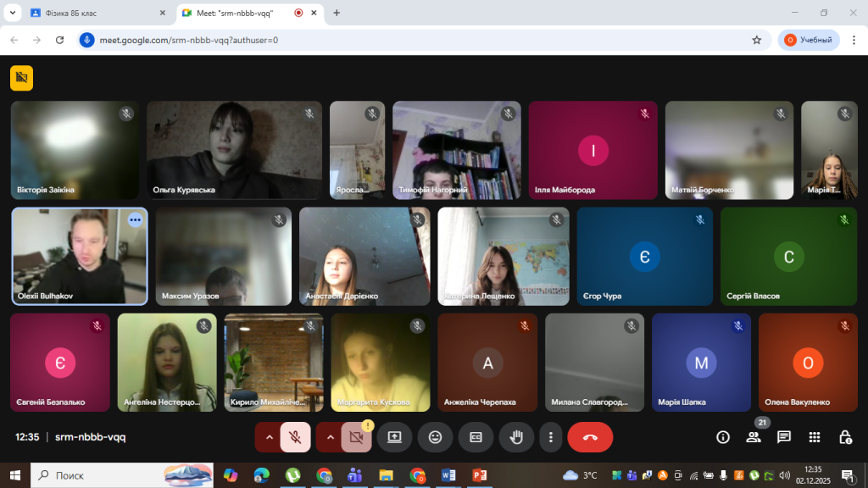Open PowerPoint from the taskbar

[x=480, y=475]
